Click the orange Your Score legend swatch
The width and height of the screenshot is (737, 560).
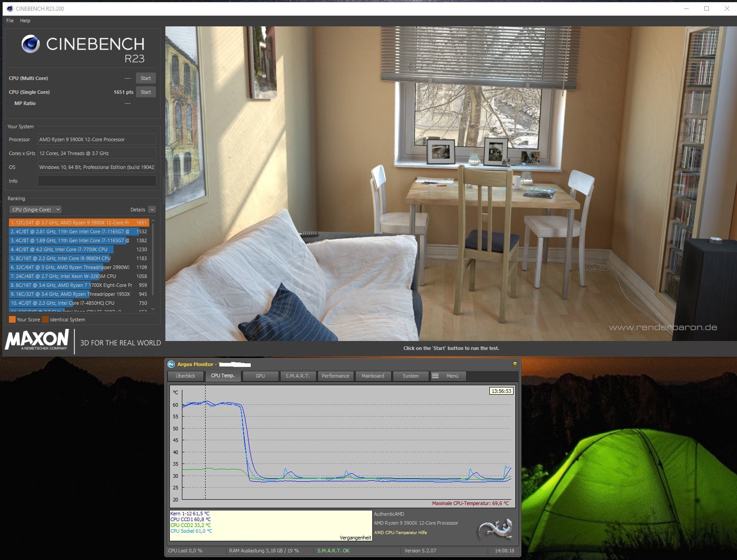(12, 320)
